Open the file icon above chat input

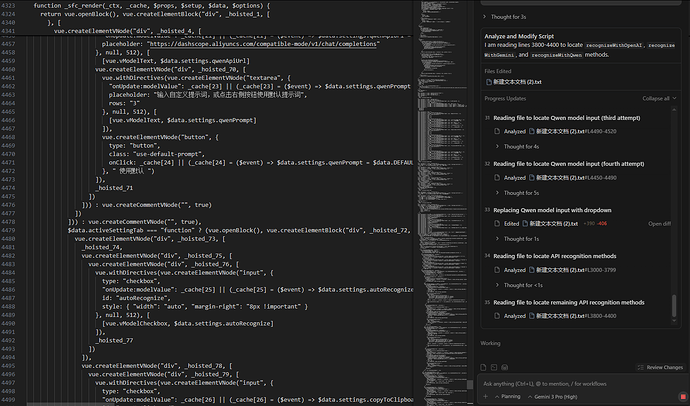pyautogui.click(x=484, y=367)
